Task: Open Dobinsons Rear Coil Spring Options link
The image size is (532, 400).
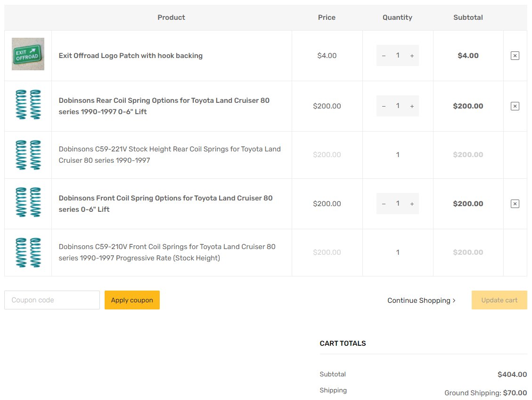Action: [164, 106]
